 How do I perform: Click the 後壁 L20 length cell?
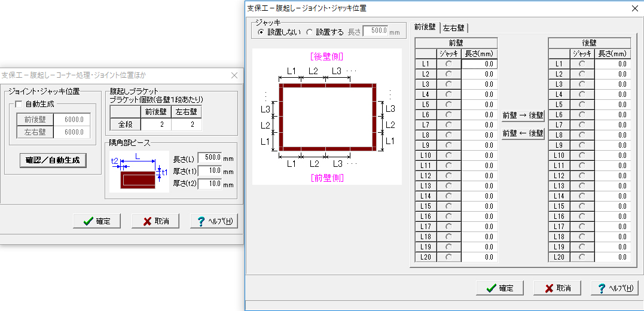coord(613,257)
